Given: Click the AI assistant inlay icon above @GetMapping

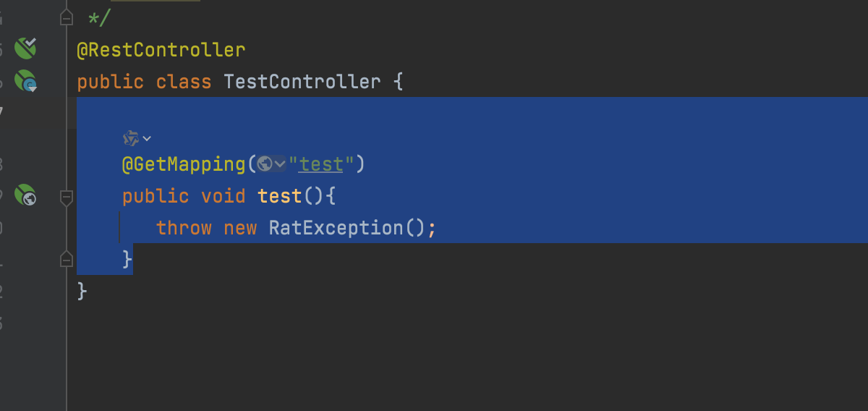Looking at the screenshot, I should 131,137.
